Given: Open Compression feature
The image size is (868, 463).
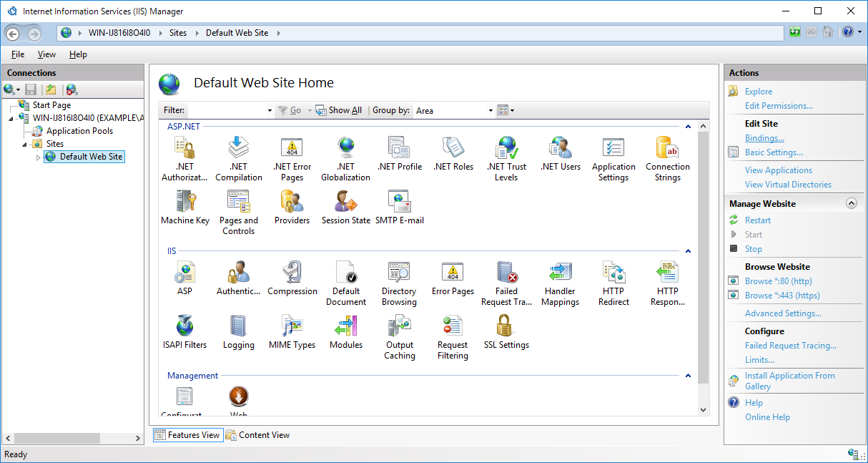Looking at the screenshot, I should click(x=292, y=278).
